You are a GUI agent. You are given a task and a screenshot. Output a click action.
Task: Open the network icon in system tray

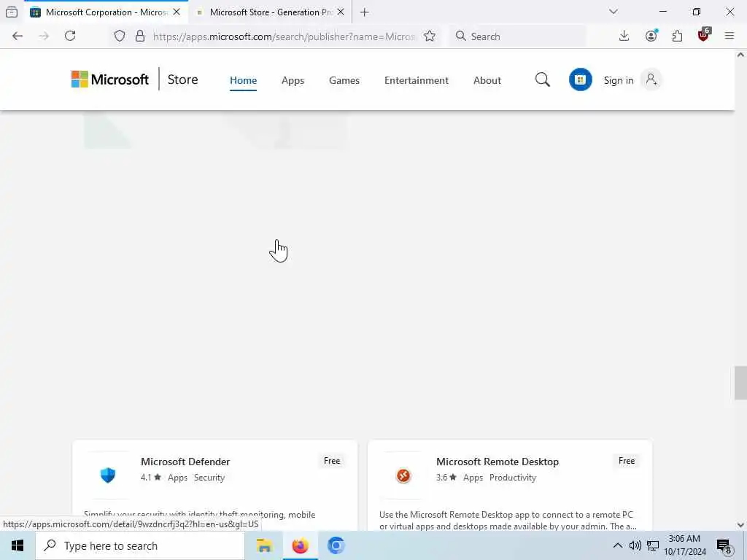[653, 545]
